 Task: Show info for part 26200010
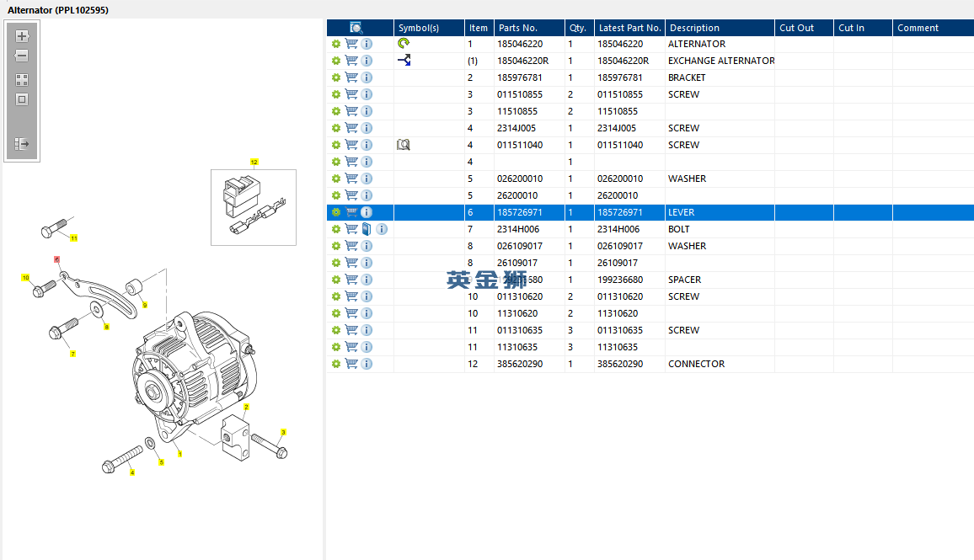(367, 195)
